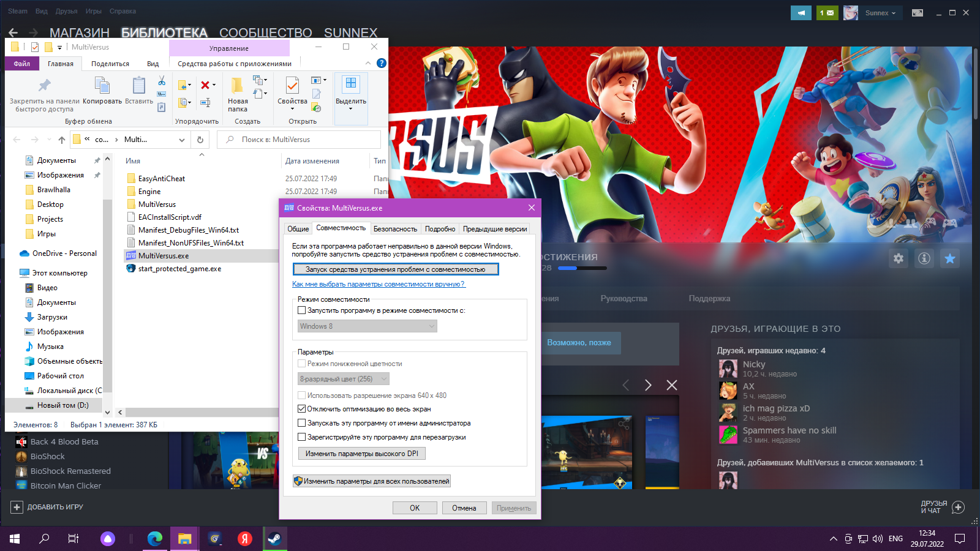Open the Sunnex account dropdown in Steam
This screenshot has width=980, height=551.
(881, 13)
